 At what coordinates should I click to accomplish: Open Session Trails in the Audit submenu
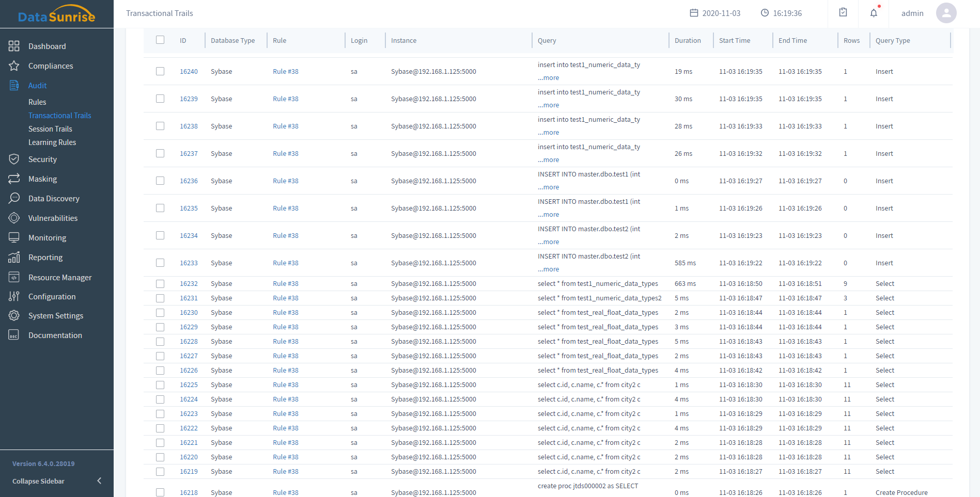point(50,129)
